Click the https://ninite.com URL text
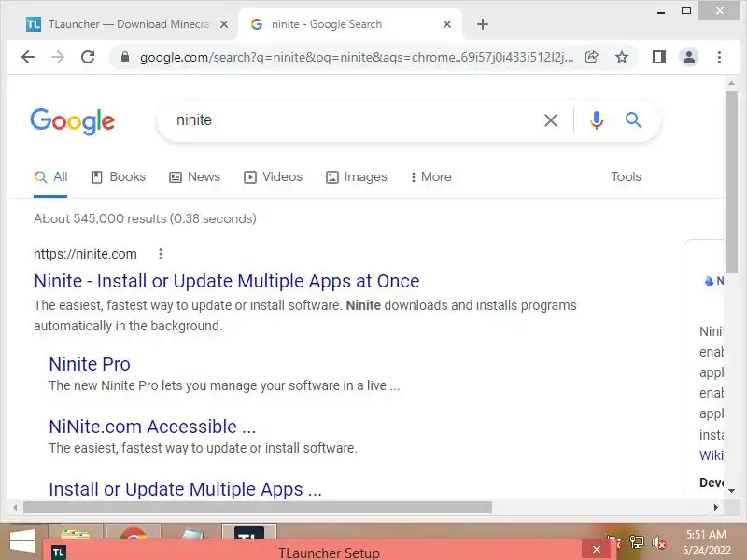 tap(85, 254)
